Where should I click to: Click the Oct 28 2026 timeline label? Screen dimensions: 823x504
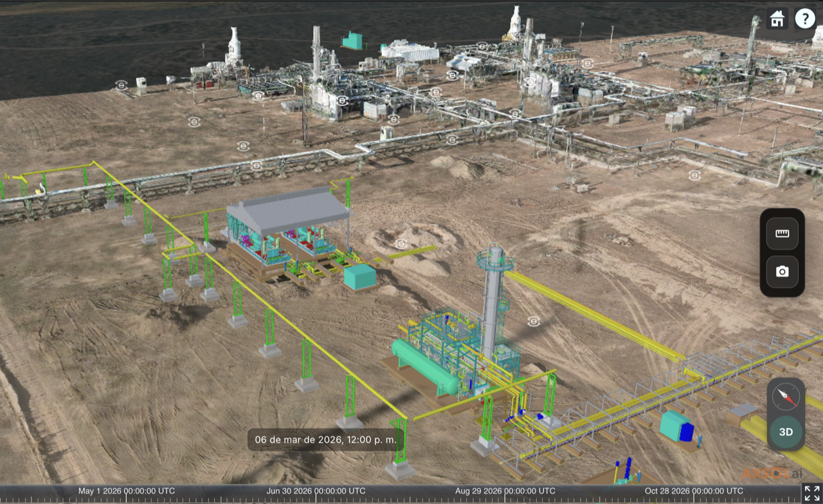(694, 491)
